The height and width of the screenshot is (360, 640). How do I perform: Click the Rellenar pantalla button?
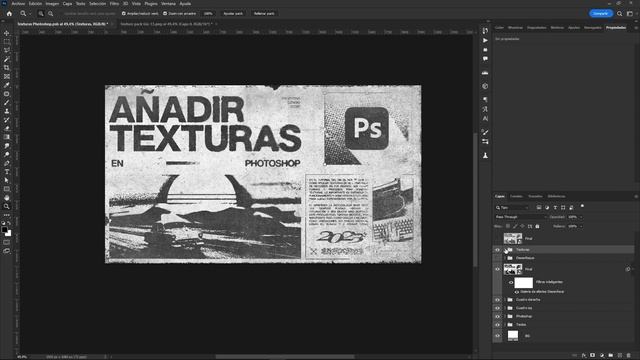coord(264,13)
